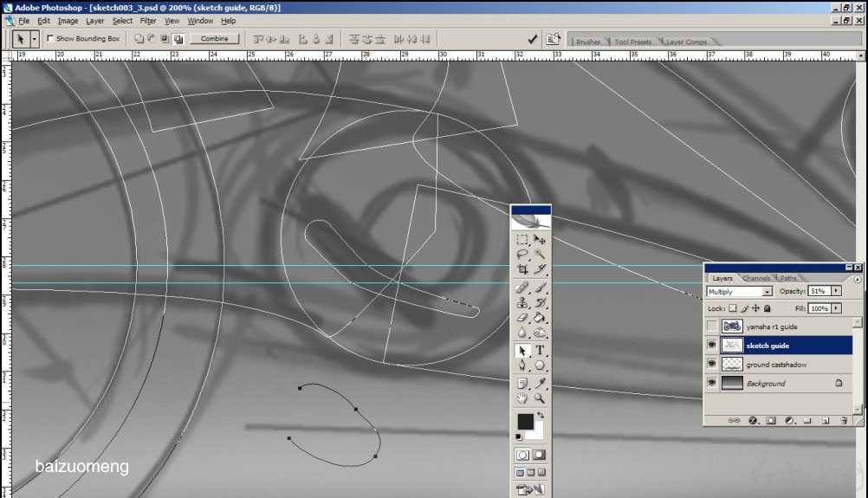Select the Rectangular Marquee tool

pyautogui.click(x=521, y=240)
